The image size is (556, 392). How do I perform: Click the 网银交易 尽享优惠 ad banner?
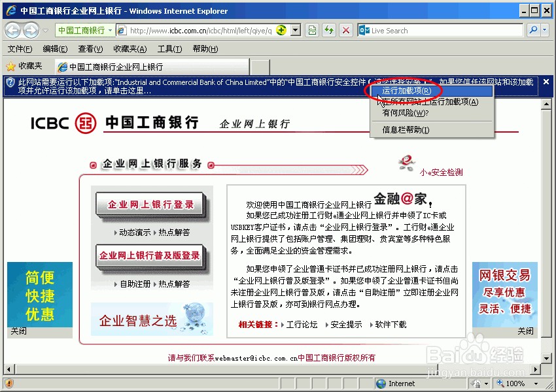click(x=505, y=295)
